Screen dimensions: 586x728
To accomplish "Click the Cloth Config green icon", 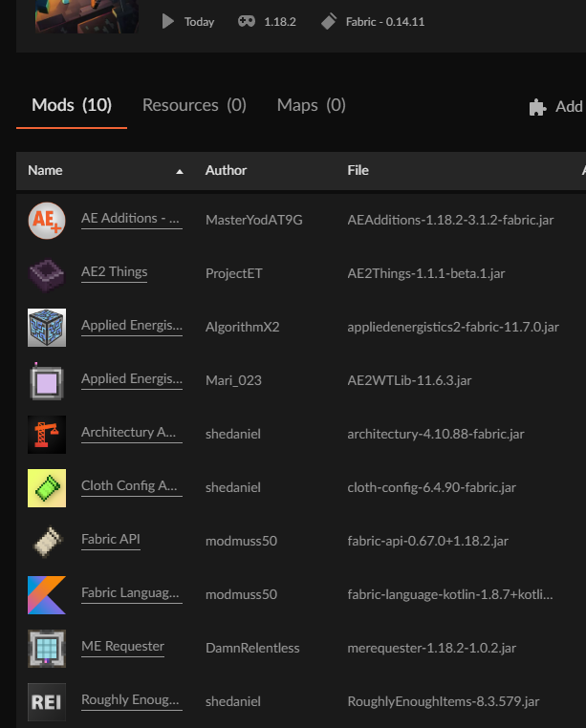I will pyautogui.click(x=47, y=487).
